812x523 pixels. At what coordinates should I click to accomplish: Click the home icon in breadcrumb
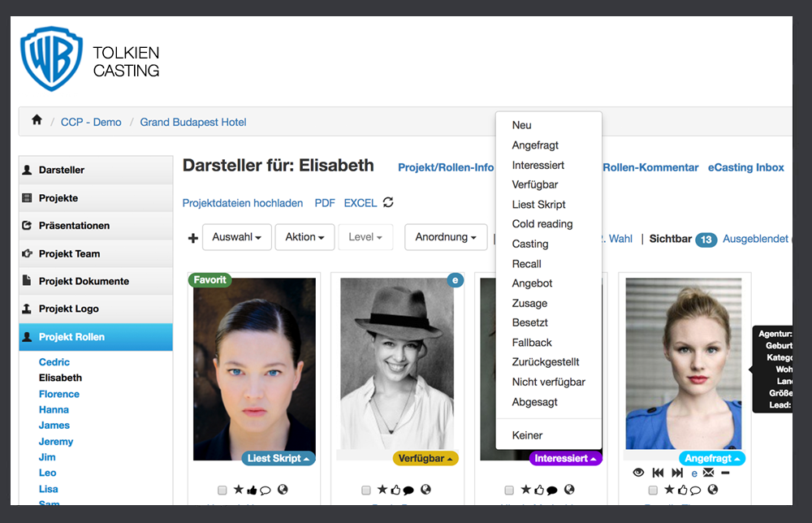(37, 120)
